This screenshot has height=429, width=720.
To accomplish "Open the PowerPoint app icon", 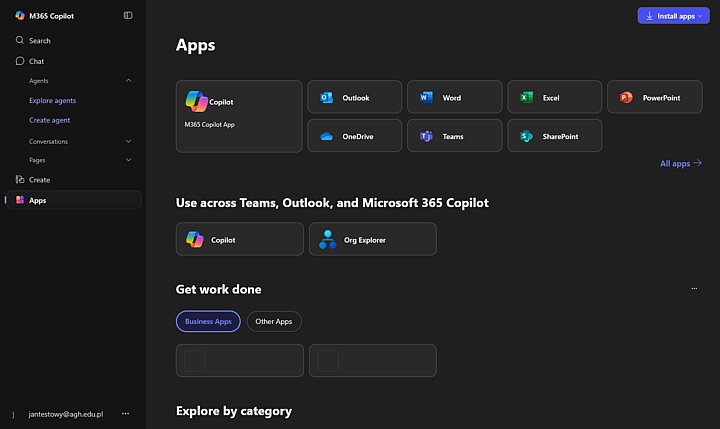I will 626,97.
